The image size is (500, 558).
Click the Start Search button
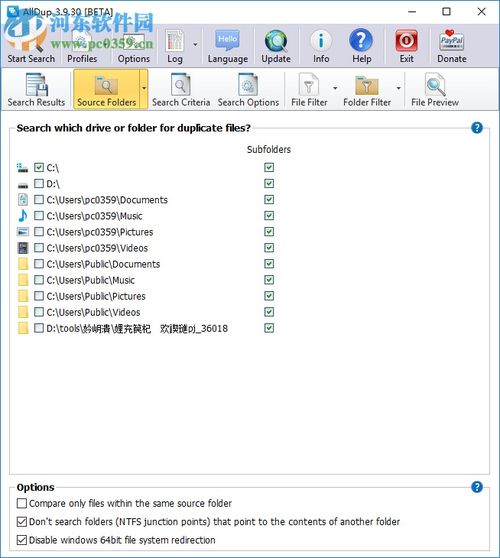click(31, 46)
